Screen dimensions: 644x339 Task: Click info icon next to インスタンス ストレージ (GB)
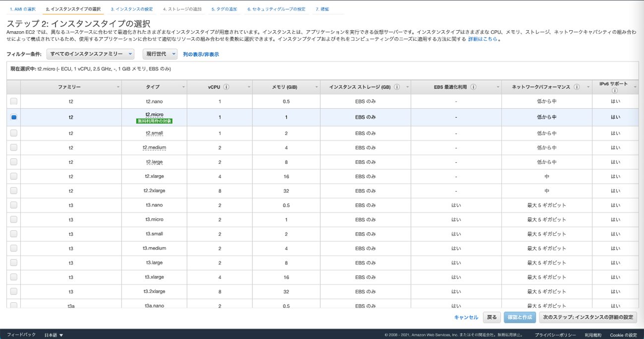397,87
